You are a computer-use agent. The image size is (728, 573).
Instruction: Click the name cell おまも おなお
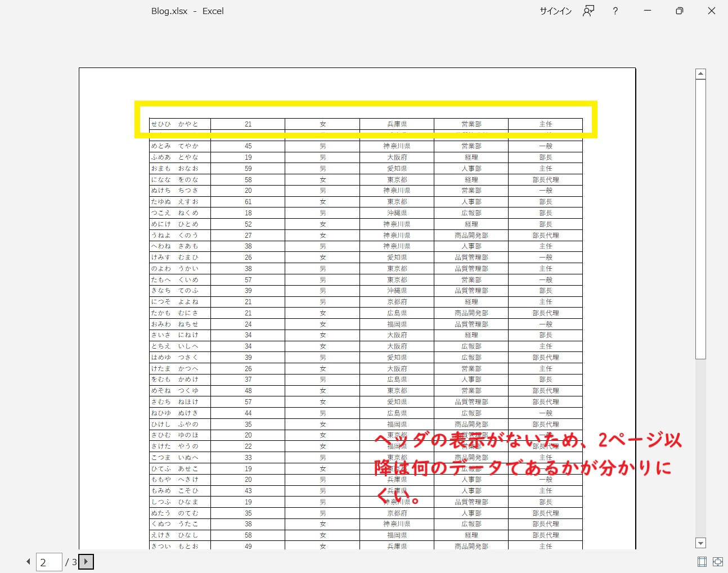pos(180,168)
